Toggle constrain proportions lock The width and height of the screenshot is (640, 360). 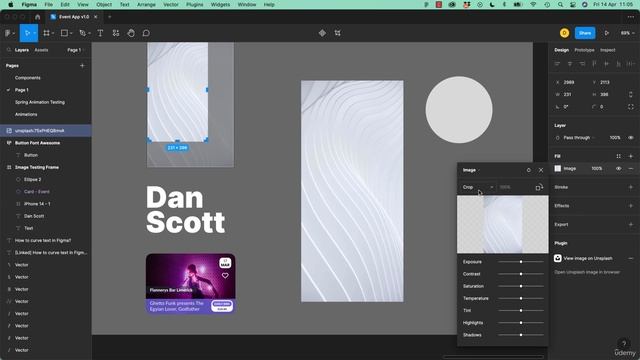631,94
